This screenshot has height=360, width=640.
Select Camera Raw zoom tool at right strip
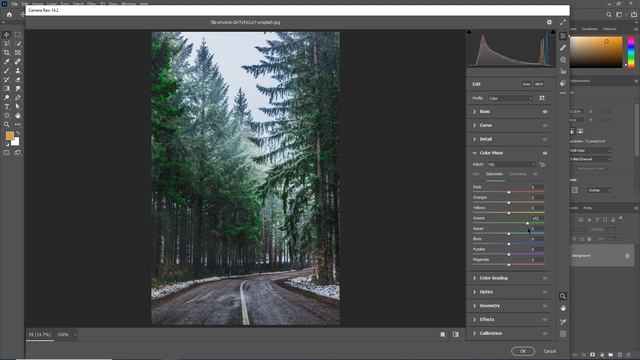click(x=563, y=296)
